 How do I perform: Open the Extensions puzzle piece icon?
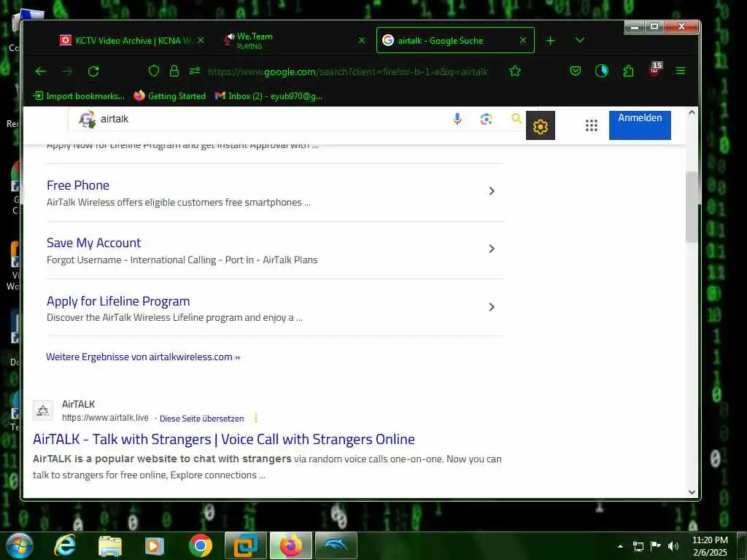628,71
